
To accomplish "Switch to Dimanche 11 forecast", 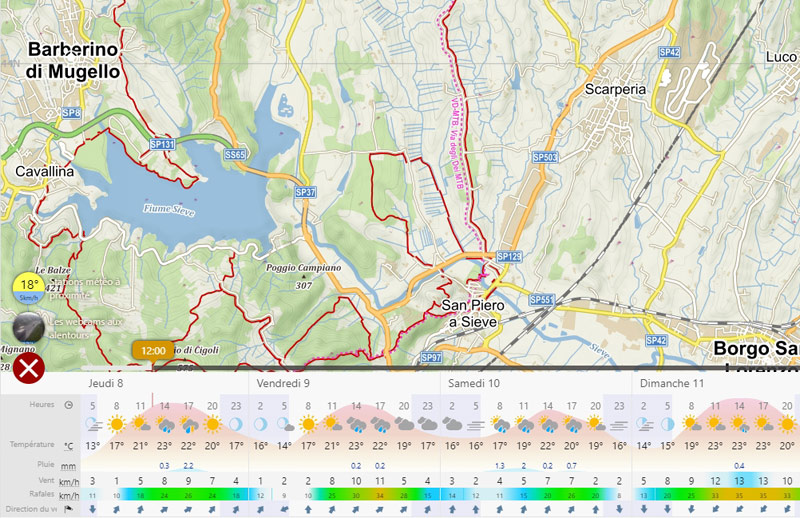I will (x=672, y=383).
